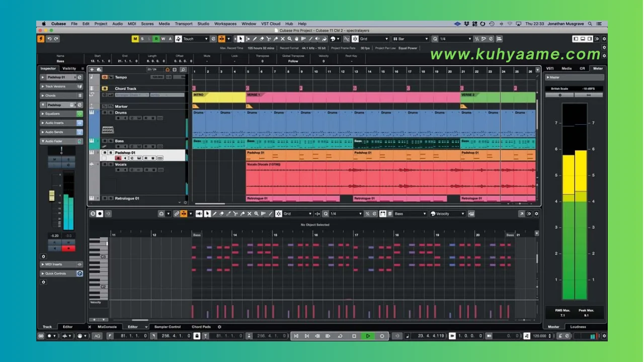
Task: Select the Draw pencil tool in key editor
Action: (214, 214)
